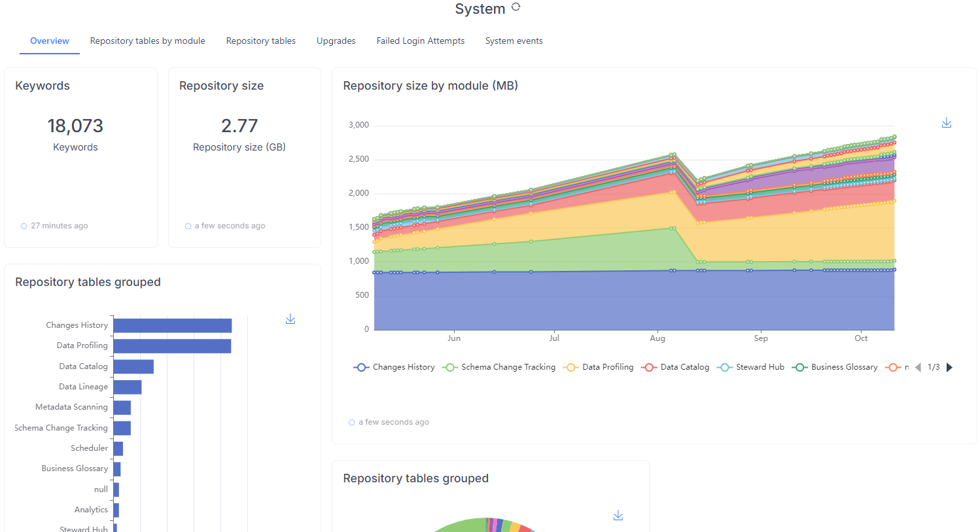The image size is (980, 532).
Task: Click the null label in bar chart
Action: click(101, 489)
